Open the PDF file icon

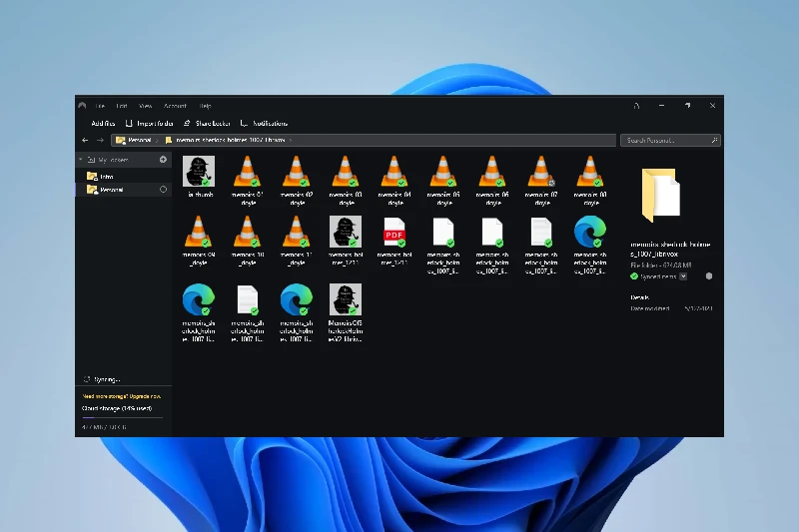395,231
